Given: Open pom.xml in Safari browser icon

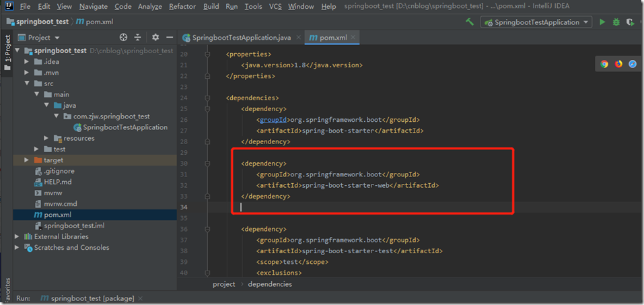Looking at the screenshot, I should click(x=633, y=64).
